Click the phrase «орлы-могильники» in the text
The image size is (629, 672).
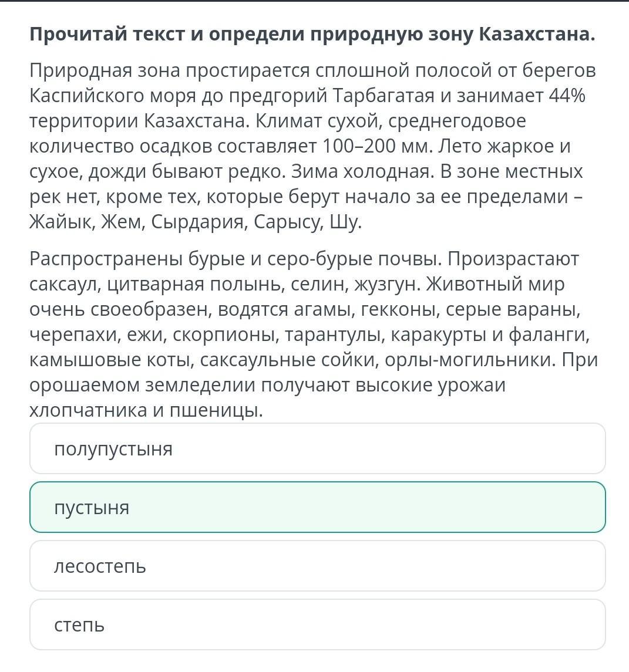(x=469, y=360)
